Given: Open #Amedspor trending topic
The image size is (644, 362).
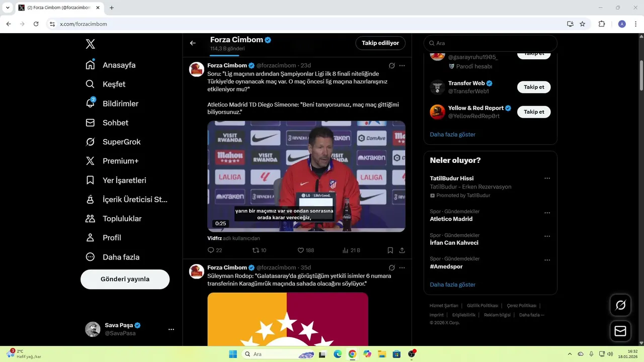Looking at the screenshot, I should [446, 266].
